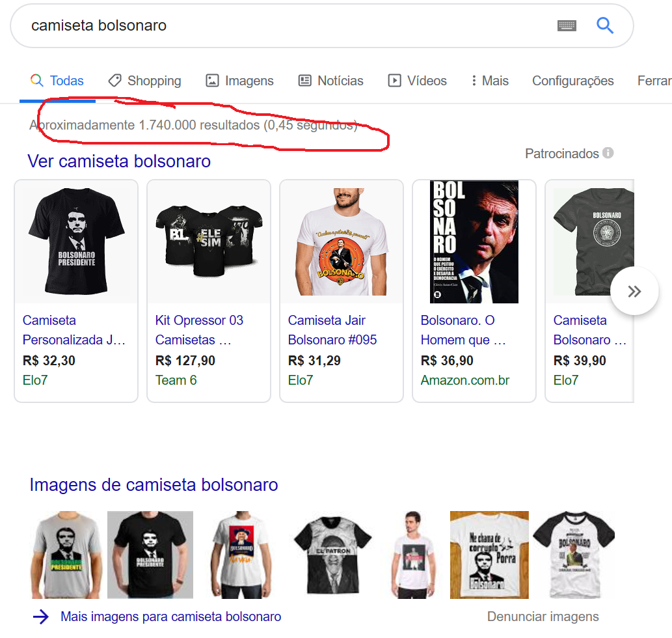Open the Configurações menu
672x638 pixels.
[572, 81]
